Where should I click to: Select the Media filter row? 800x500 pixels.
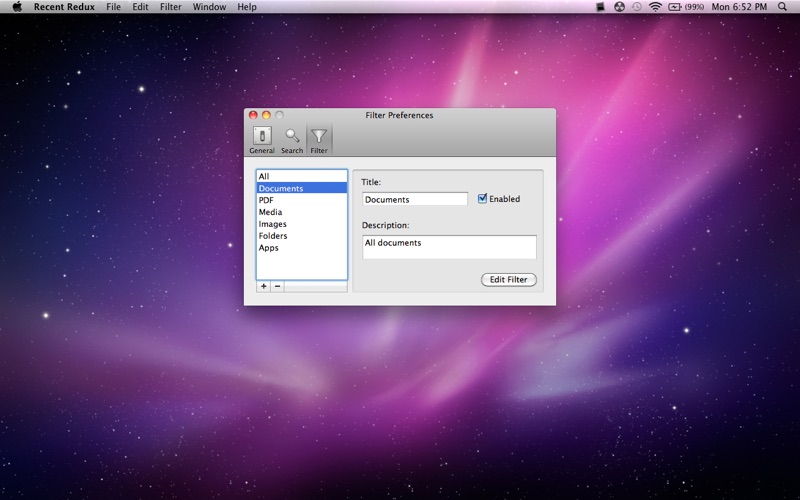click(302, 212)
